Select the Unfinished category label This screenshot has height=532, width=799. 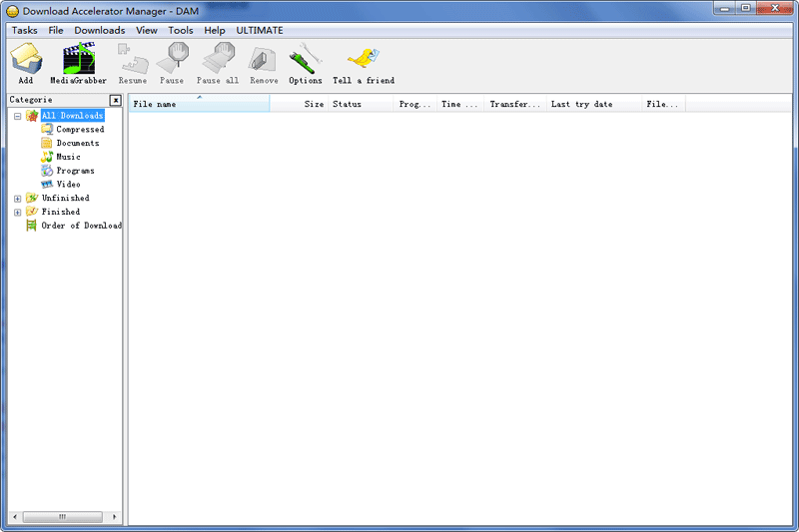coord(65,198)
